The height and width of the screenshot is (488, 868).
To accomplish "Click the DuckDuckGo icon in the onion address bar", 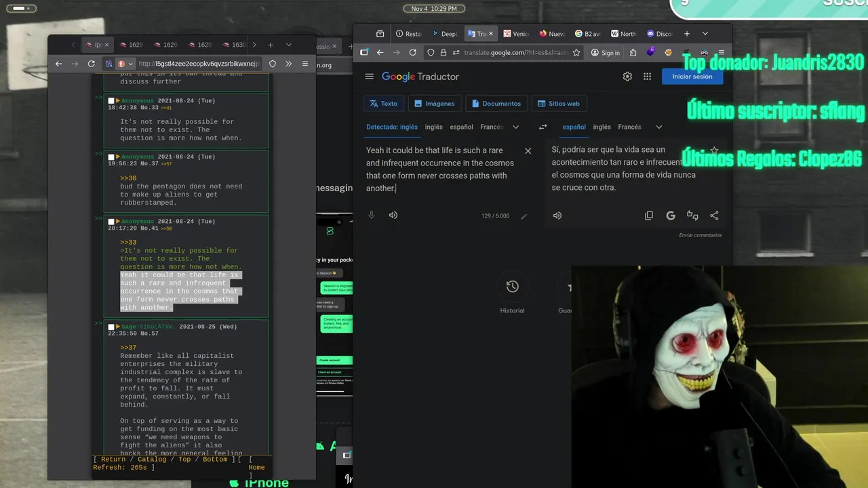I will click(x=121, y=64).
